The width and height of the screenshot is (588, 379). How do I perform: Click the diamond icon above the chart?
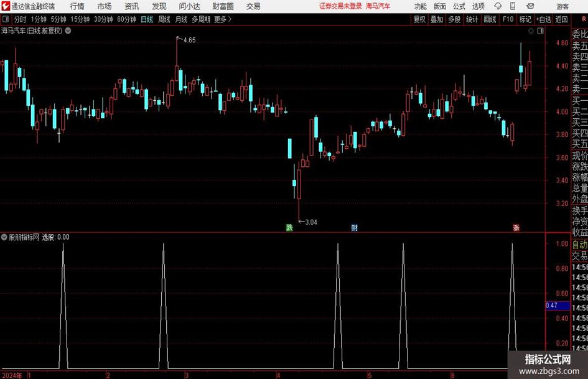[x=531, y=31]
